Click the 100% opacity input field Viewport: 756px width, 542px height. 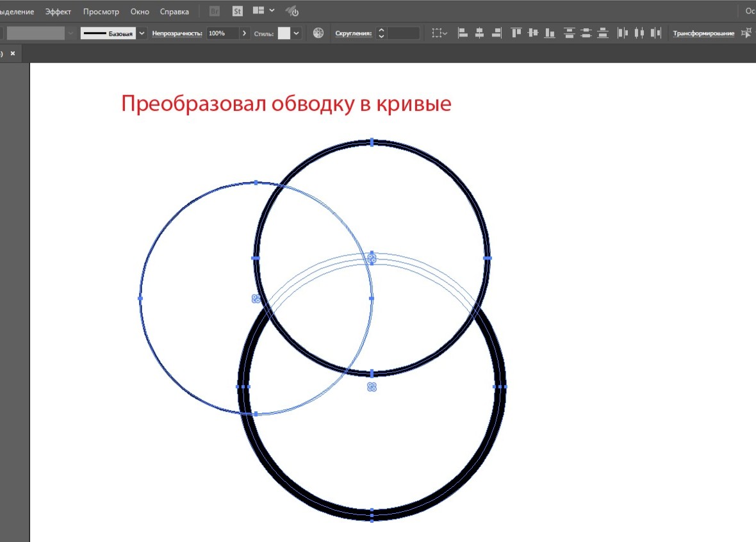pyautogui.click(x=222, y=33)
